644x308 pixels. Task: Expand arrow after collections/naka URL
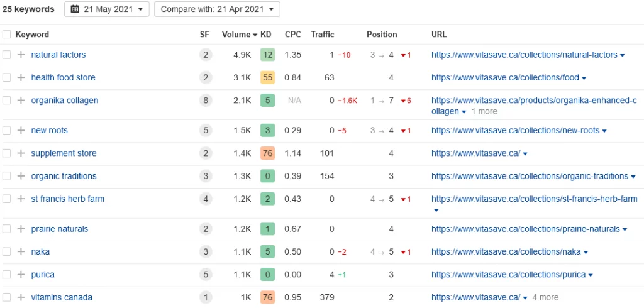[x=586, y=253]
